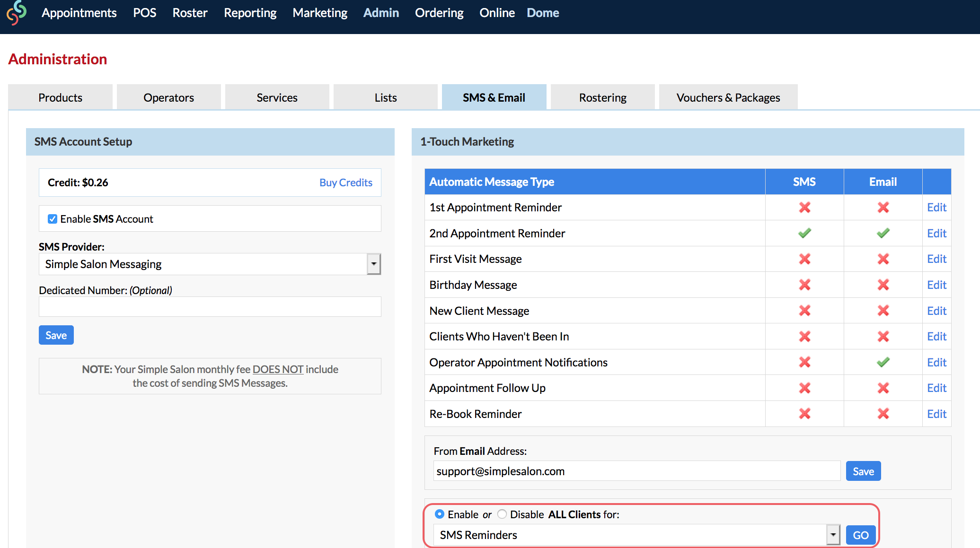Screen dimensions: 980x548
Task: Edit the Birthday Message settings
Action: click(x=936, y=285)
